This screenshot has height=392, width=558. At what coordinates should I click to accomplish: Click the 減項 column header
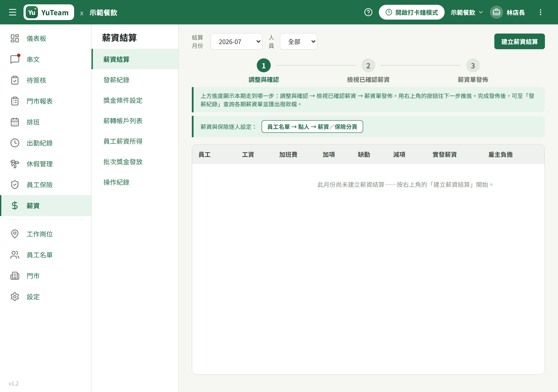[399, 154]
